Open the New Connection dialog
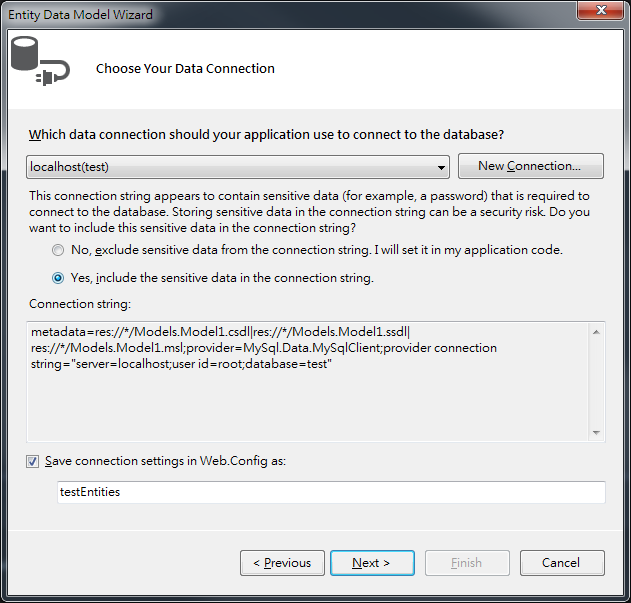This screenshot has width=631, height=603. [x=530, y=166]
